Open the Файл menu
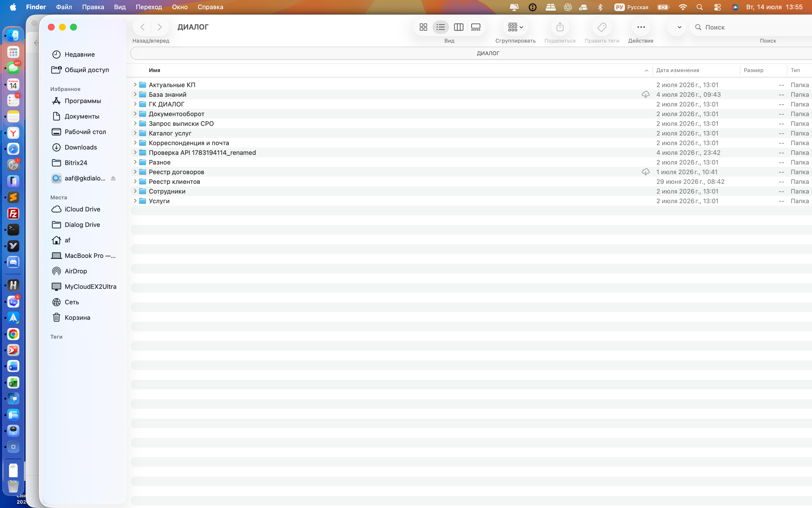Viewport: 812px width, 508px height. click(x=64, y=7)
